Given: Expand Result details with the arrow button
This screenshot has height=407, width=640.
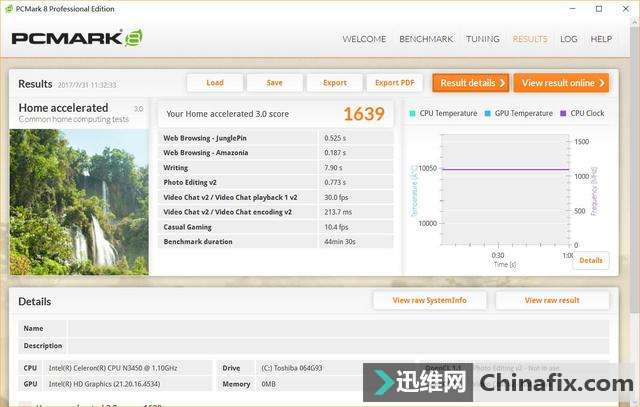Looking at the screenshot, I should point(470,83).
